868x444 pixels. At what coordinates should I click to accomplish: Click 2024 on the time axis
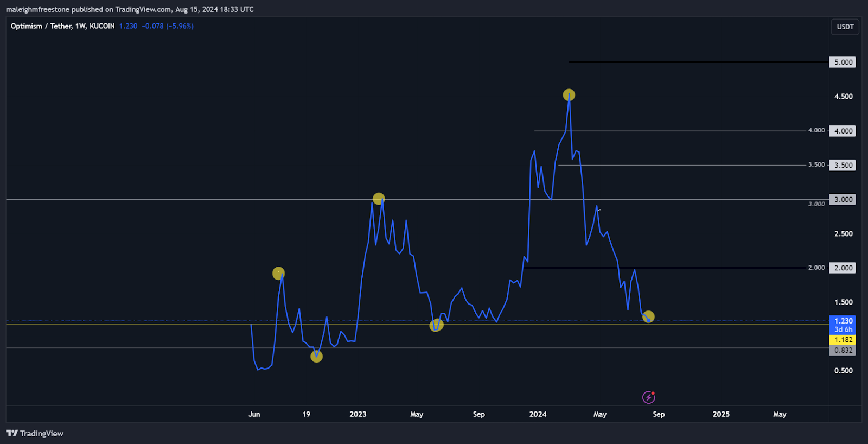click(538, 414)
